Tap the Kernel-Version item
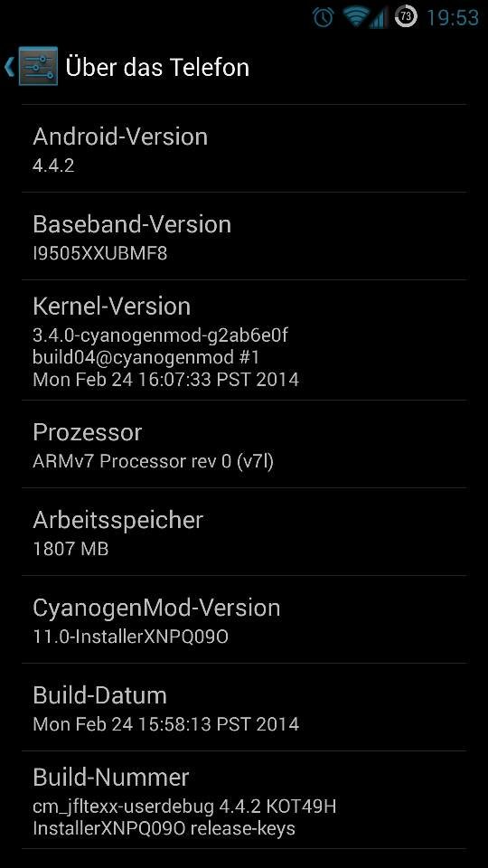The height and width of the screenshot is (868, 488). point(244,340)
